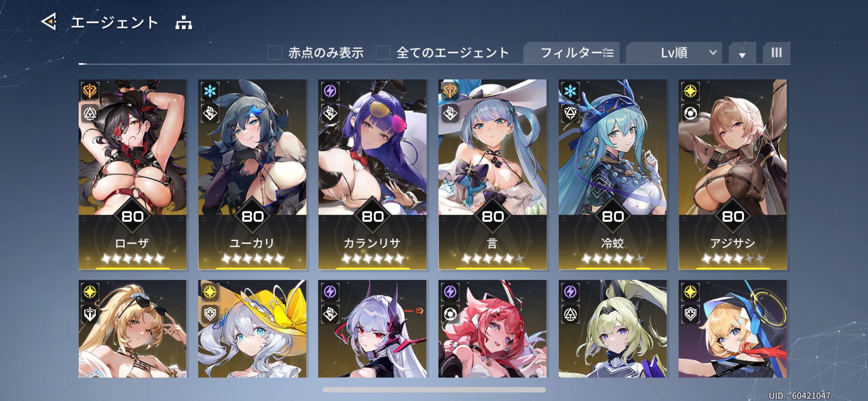Tick the 全てのエージェント checkbox
868x401 pixels.
(383, 53)
